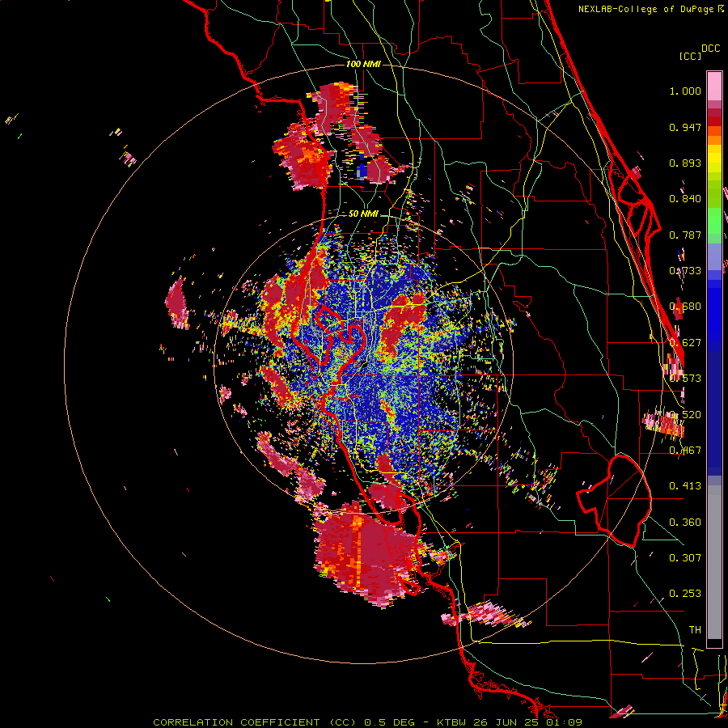Click the KTBW station identifier

tap(453, 722)
